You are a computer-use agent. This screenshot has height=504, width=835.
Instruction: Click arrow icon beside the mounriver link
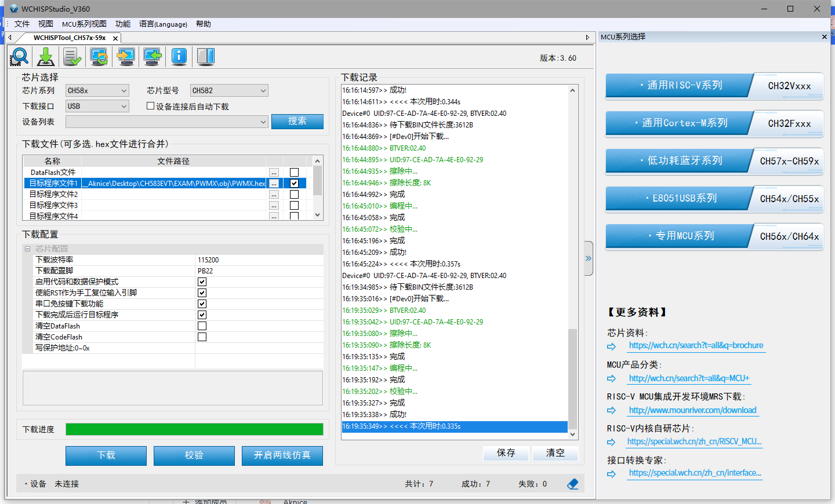coord(611,411)
